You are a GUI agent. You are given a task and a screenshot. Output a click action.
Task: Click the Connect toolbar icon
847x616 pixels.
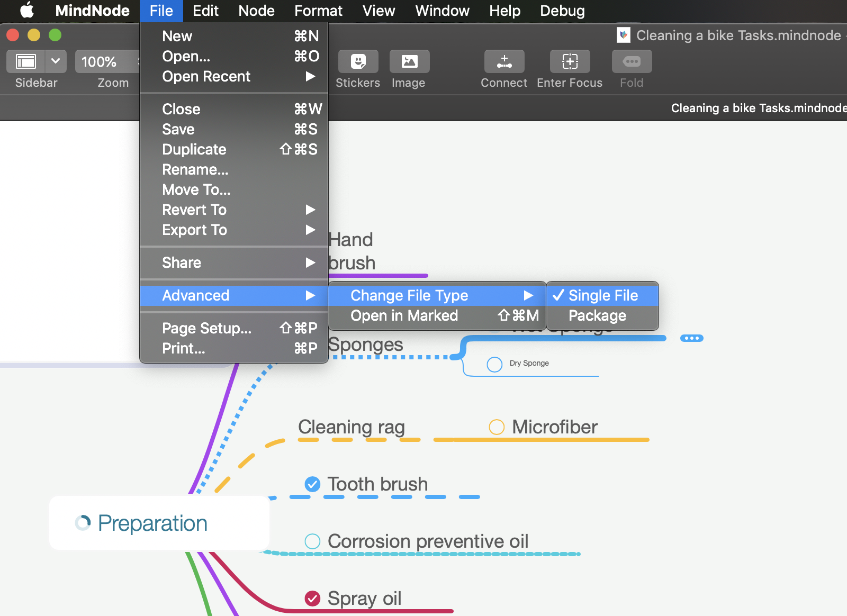coord(504,61)
